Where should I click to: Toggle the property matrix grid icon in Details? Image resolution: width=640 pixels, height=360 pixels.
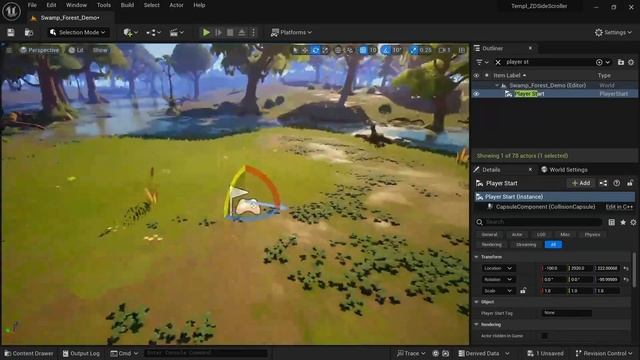[x=611, y=222]
